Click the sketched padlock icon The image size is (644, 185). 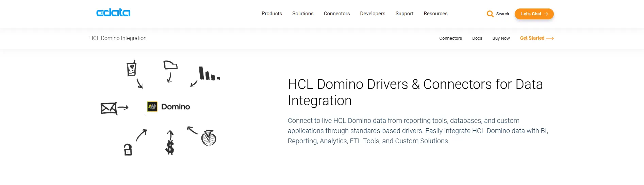coord(128,149)
